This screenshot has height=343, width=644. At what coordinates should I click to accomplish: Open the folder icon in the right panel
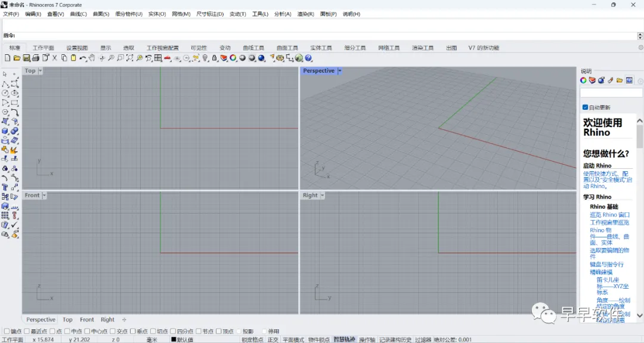[x=620, y=81]
